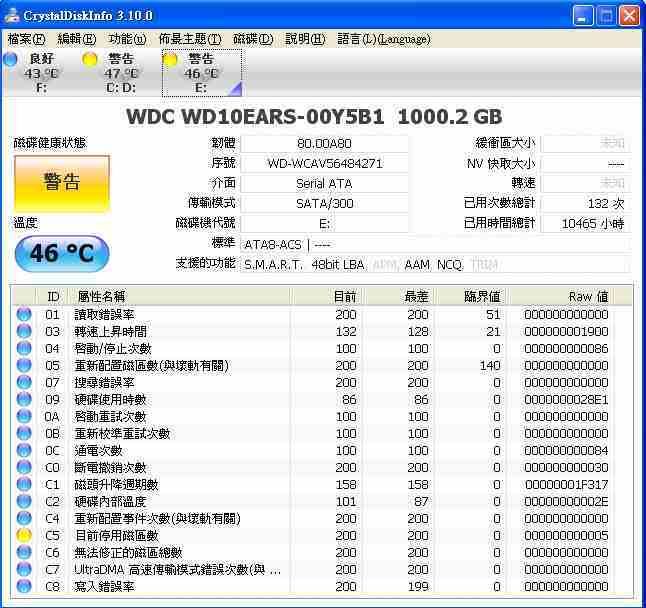This screenshot has width=646, height=608.
Task: Click the drive letter field showing E:
Action: pos(324,224)
